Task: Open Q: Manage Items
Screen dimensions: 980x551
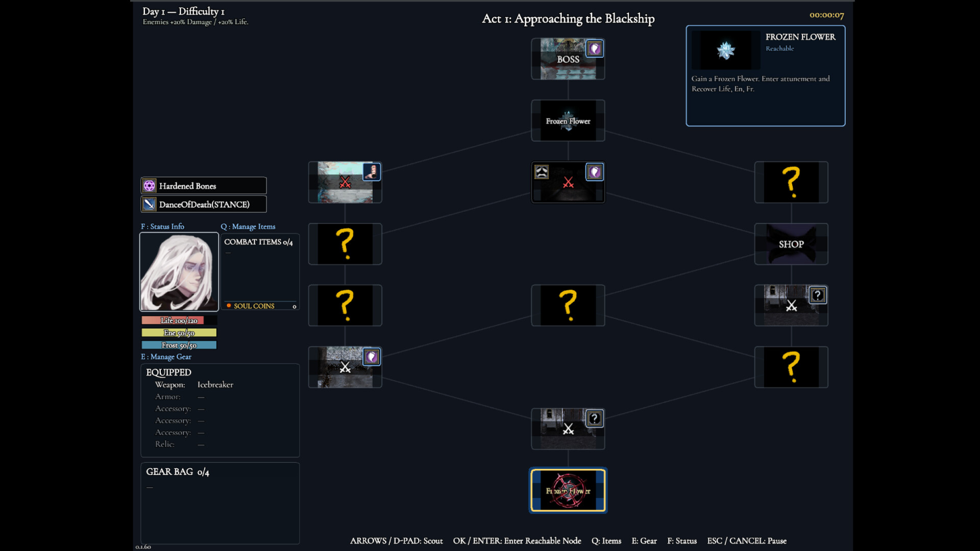Action: pyautogui.click(x=248, y=227)
